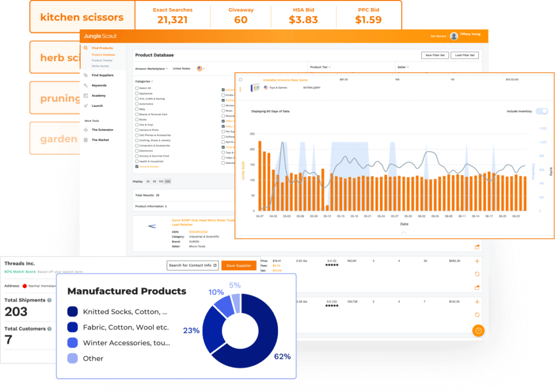The height and width of the screenshot is (392, 555).
Task: Click the Get Started link in header
Action: 438,36
